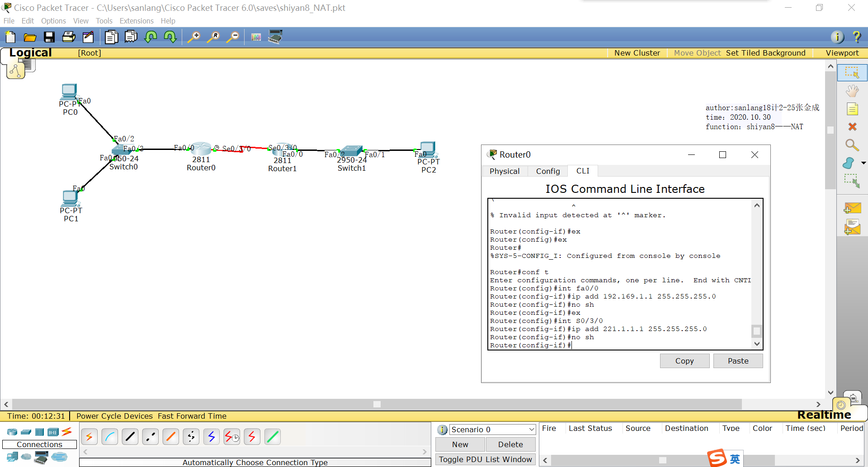Image resolution: width=868 pixels, height=467 pixels.
Task: Pick the orange Fiber cable
Action: pos(170,437)
